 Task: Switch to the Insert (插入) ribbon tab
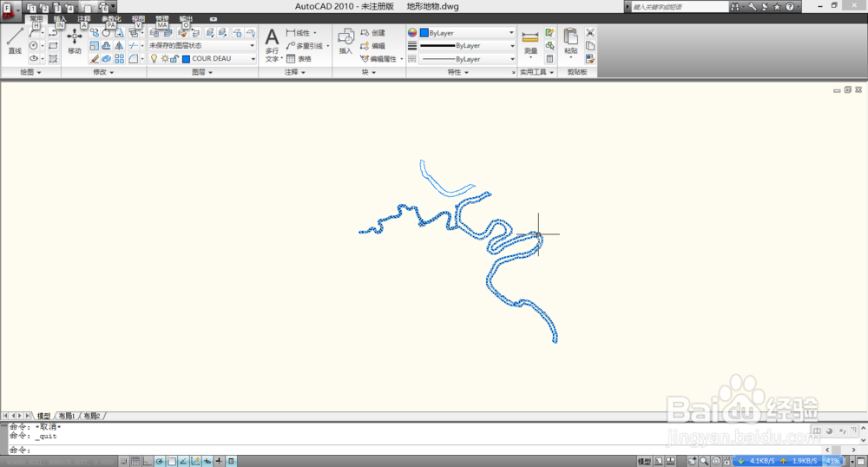(x=60, y=19)
